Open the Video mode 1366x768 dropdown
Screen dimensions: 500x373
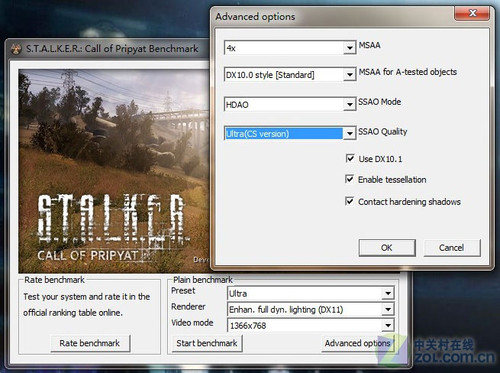click(311, 325)
